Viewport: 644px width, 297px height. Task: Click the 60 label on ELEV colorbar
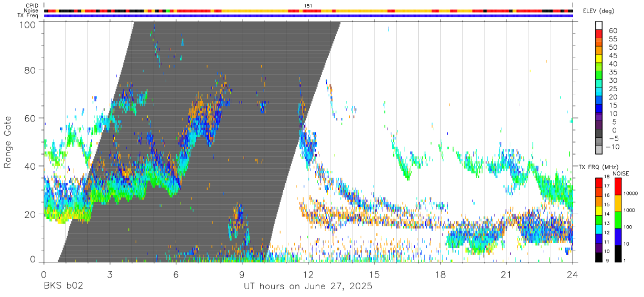tap(612, 31)
